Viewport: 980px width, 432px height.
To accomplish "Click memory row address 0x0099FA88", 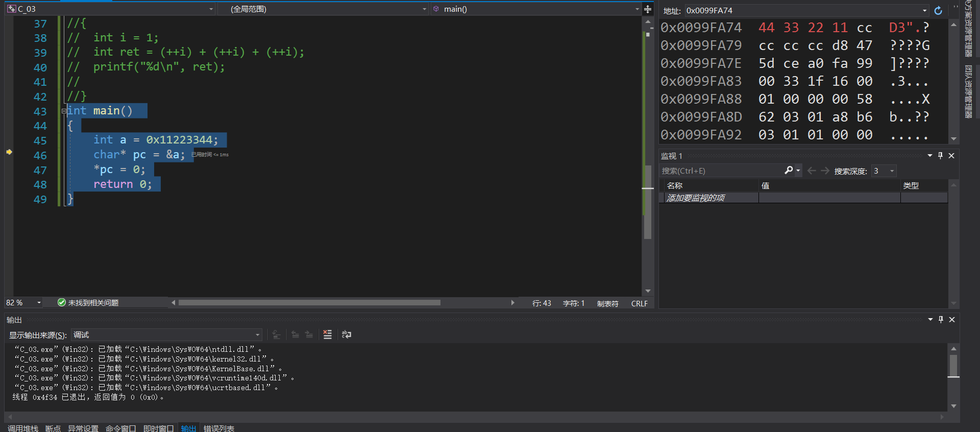I will point(701,99).
